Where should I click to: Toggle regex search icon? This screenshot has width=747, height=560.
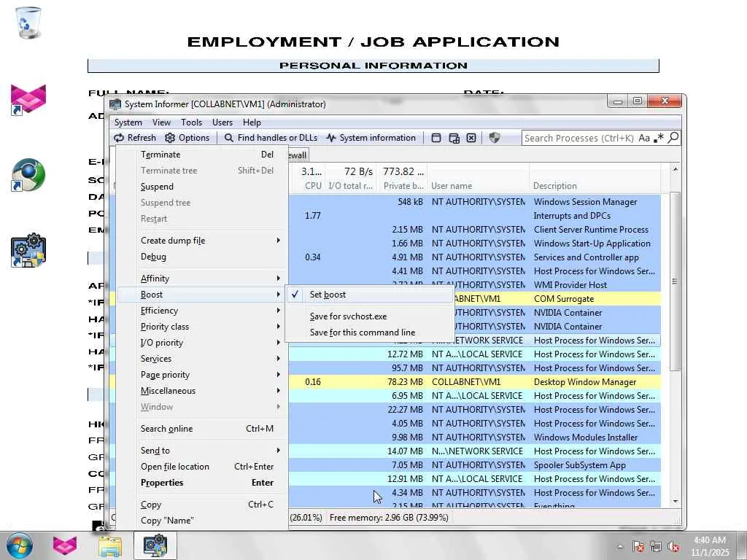click(x=659, y=138)
